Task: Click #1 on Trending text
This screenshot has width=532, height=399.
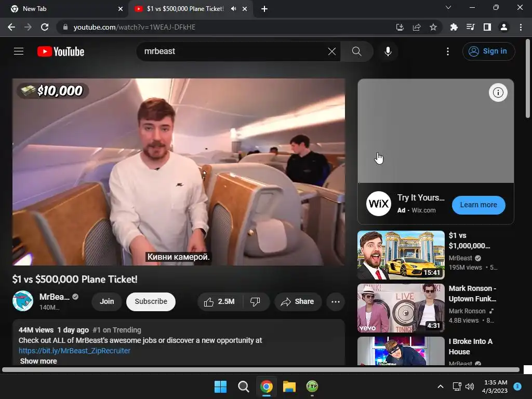Action: coord(117,330)
